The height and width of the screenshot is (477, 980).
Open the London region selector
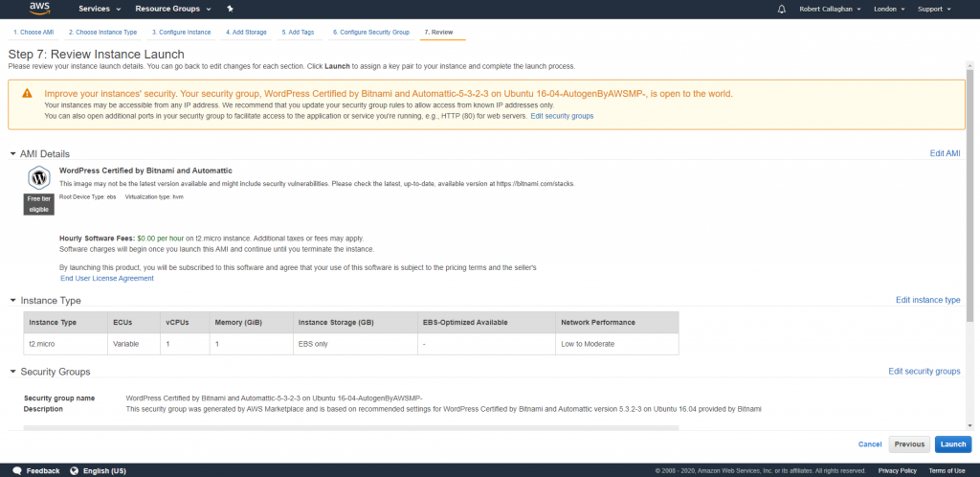pyautogui.click(x=890, y=9)
